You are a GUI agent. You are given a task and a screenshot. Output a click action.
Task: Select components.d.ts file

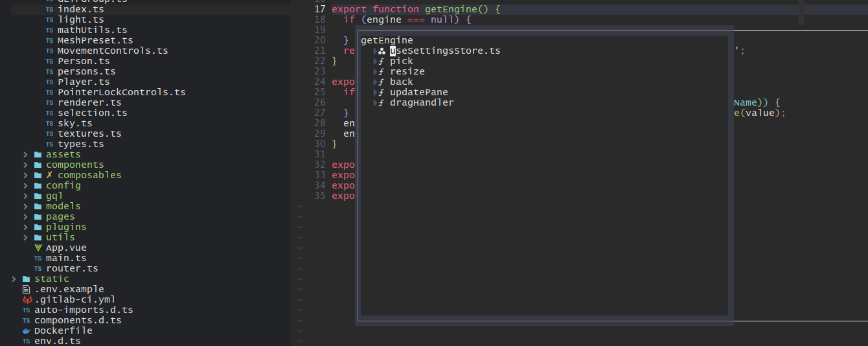(78, 321)
